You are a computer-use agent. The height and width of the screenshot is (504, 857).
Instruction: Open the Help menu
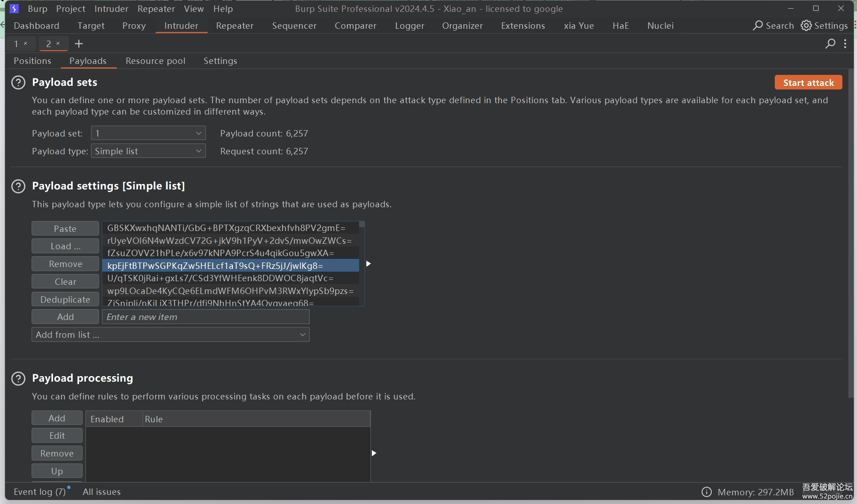(223, 9)
